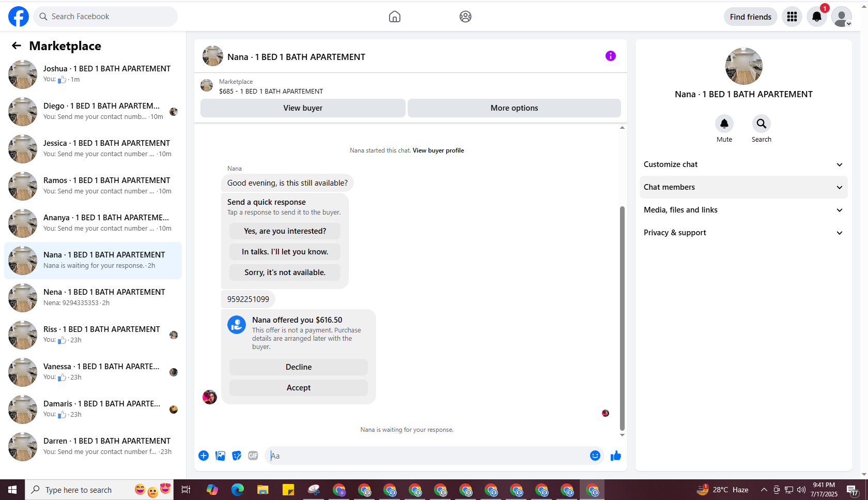Expand the Customize chat section
Viewport: 868px width, 500px height.
tap(743, 164)
